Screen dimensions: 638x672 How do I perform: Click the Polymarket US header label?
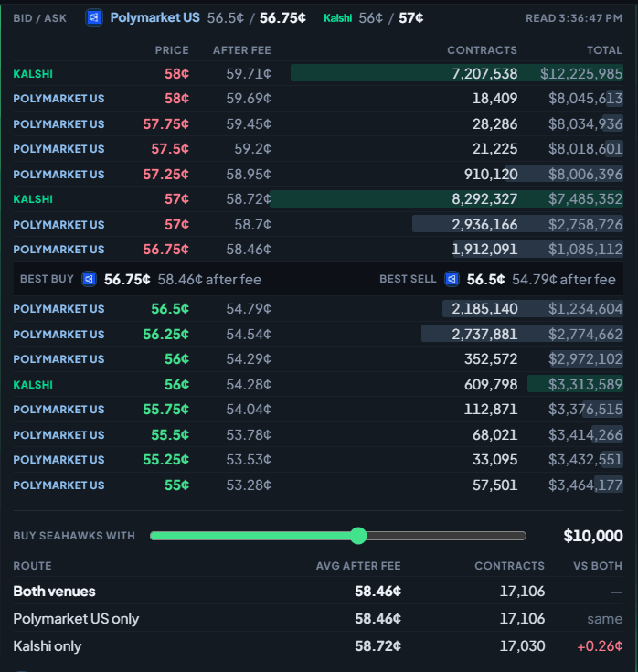click(x=154, y=17)
